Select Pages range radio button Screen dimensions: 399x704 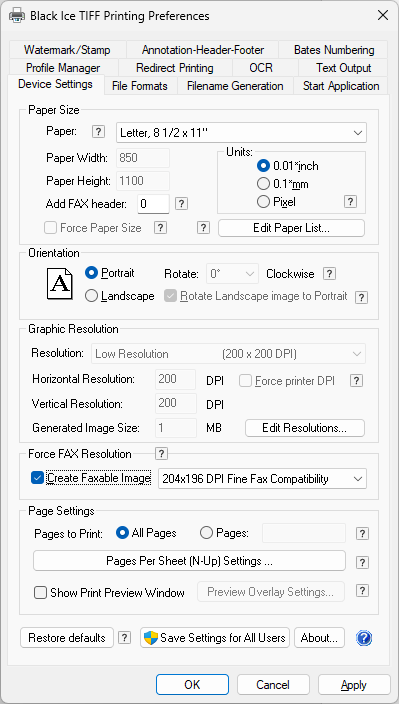tap(206, 533)
